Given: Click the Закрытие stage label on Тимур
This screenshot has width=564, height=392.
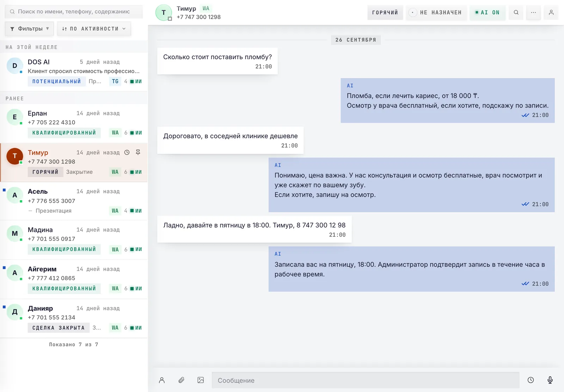Looking at the screenshot, I should tap(79, 172).
